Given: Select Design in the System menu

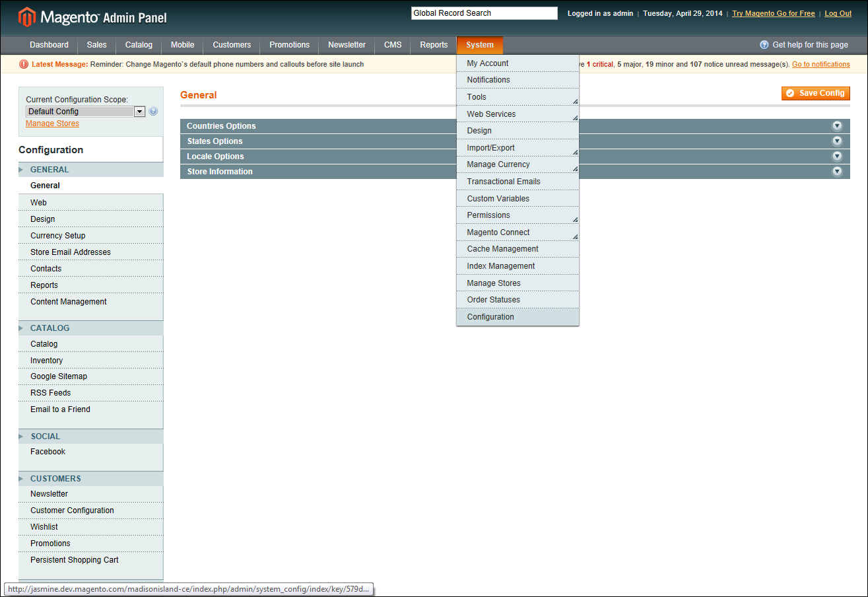Looking at the screenshot, I should [517, 131].
